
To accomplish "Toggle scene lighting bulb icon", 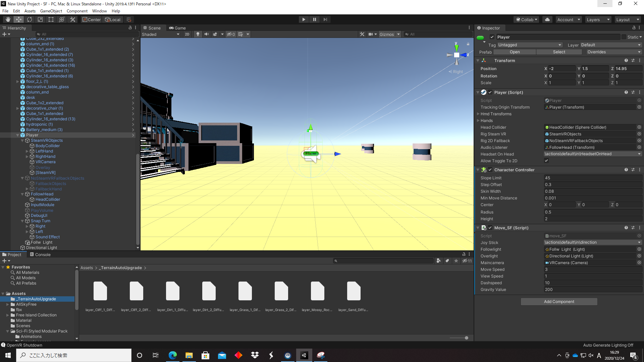I will point(198,34).
